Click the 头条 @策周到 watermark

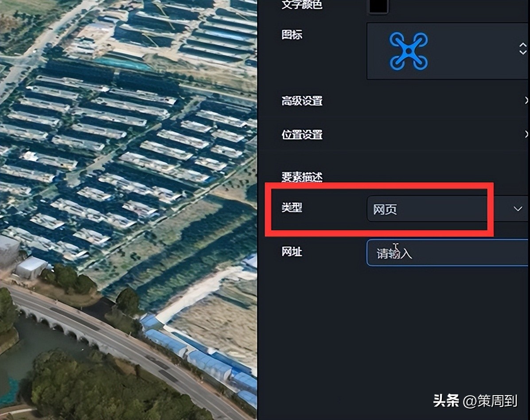(475, 401)
